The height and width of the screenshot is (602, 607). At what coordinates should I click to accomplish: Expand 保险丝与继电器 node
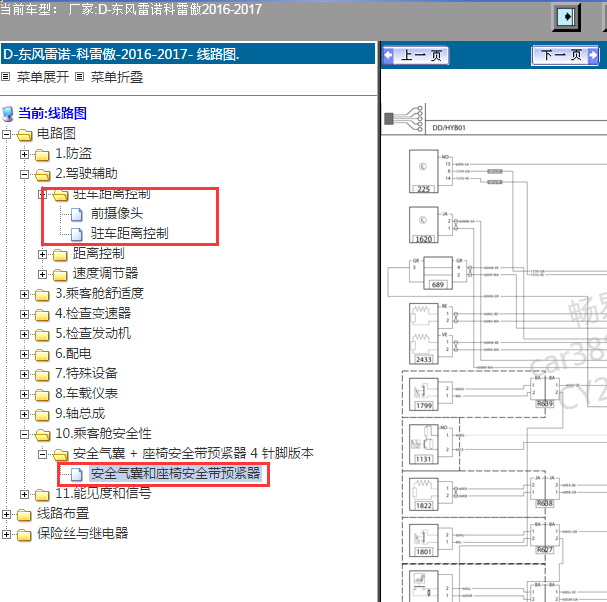coord(6,535)
